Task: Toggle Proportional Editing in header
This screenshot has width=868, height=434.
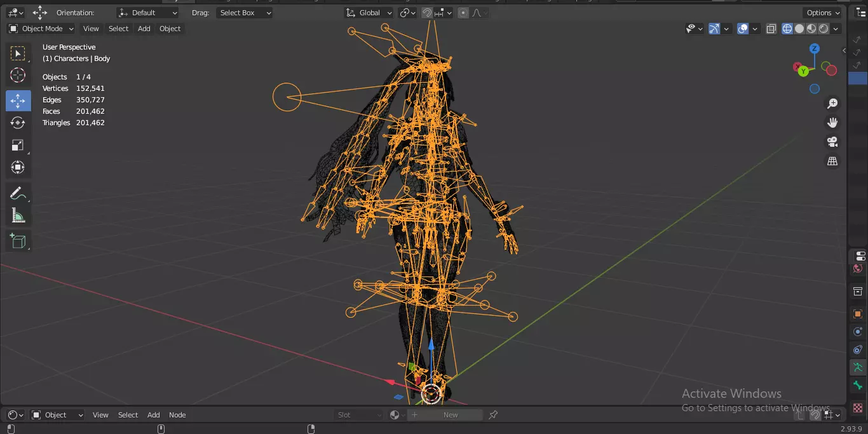Action: tap(464, 13)
